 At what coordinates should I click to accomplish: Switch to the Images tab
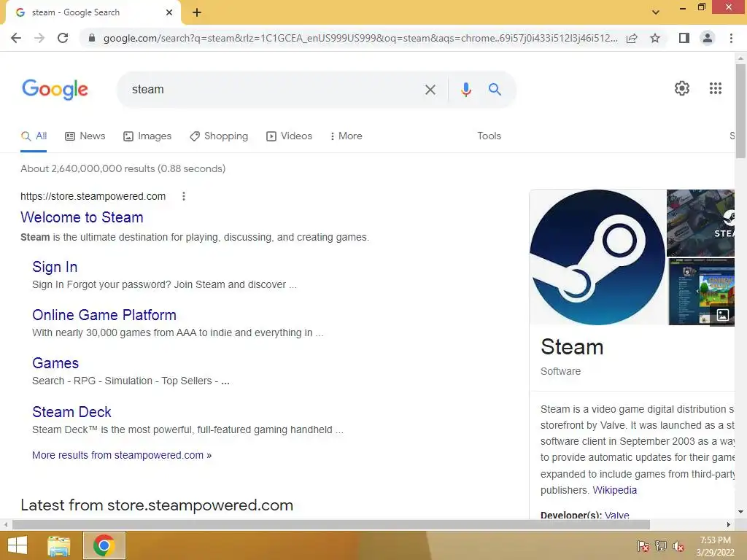coord(147,136)
